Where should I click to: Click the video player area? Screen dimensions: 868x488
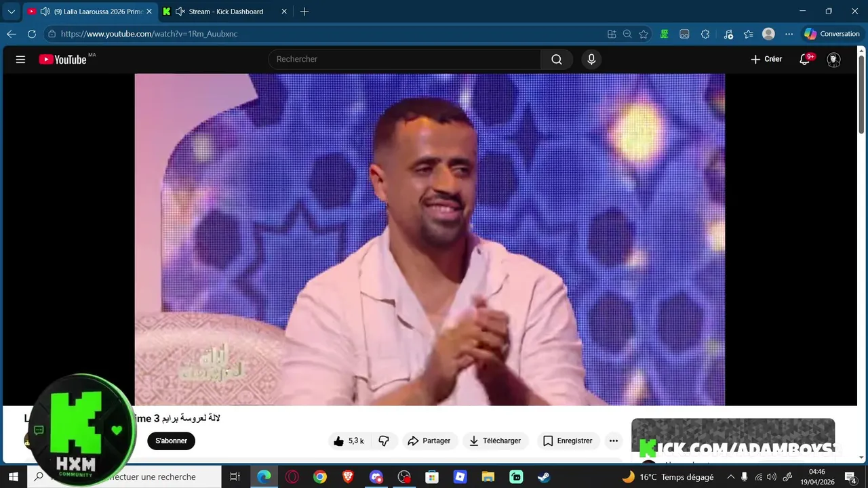(x=429, y=239)
